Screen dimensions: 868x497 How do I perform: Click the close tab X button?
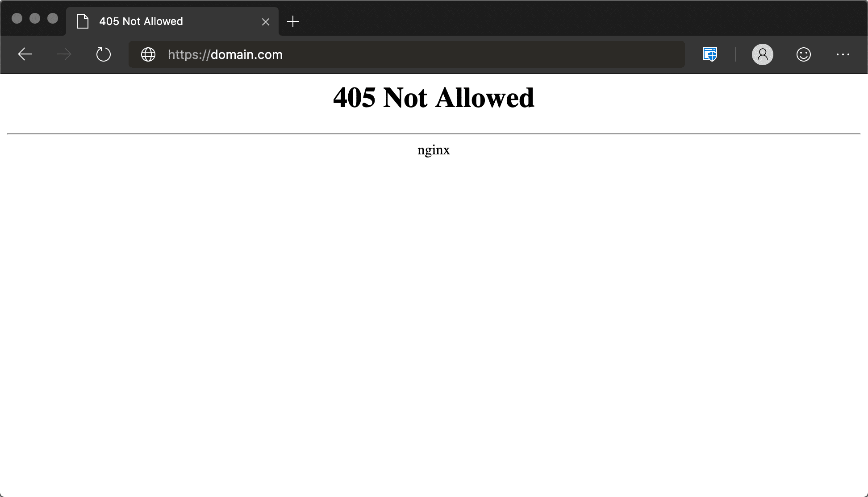coord(265,21)
